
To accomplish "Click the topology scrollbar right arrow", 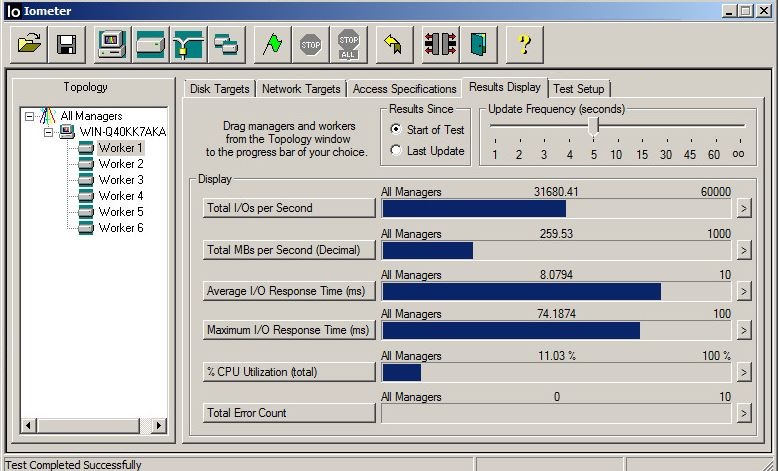I will point(159,425).
